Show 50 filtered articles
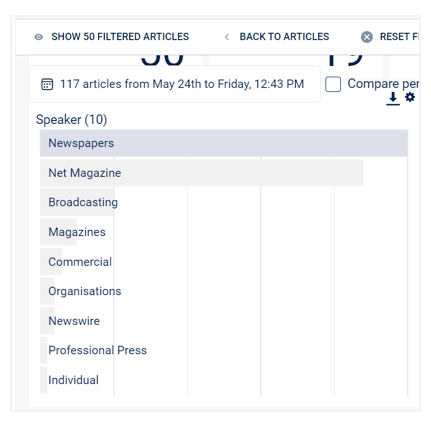Viewport: 431px width, 428px height. pos(120,37)
